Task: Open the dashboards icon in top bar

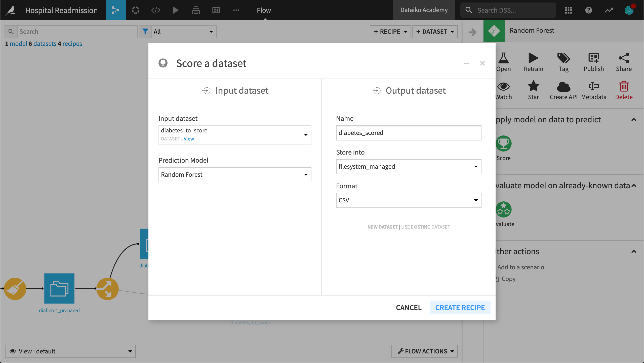Action: [216, 10]
